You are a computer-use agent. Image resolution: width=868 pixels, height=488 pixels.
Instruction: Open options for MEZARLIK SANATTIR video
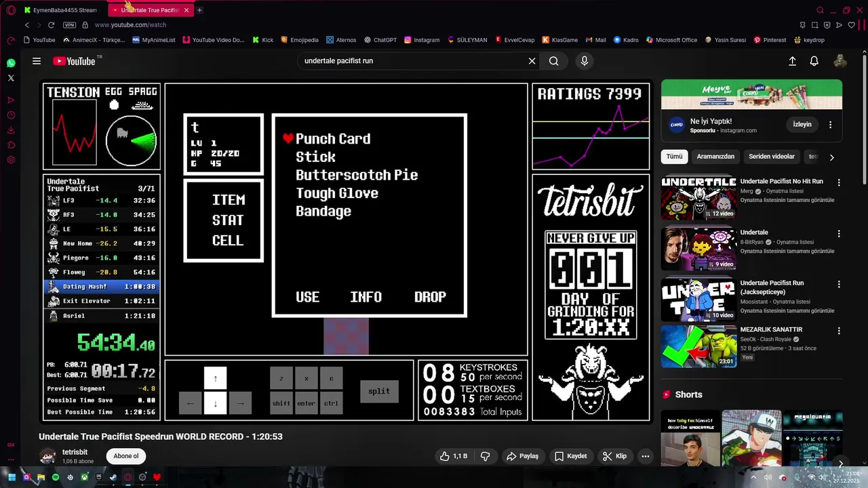[x=839, y=331]
